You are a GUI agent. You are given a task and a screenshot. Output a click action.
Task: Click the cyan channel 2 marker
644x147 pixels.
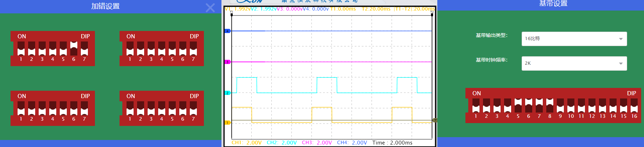[x=227, y=93]
